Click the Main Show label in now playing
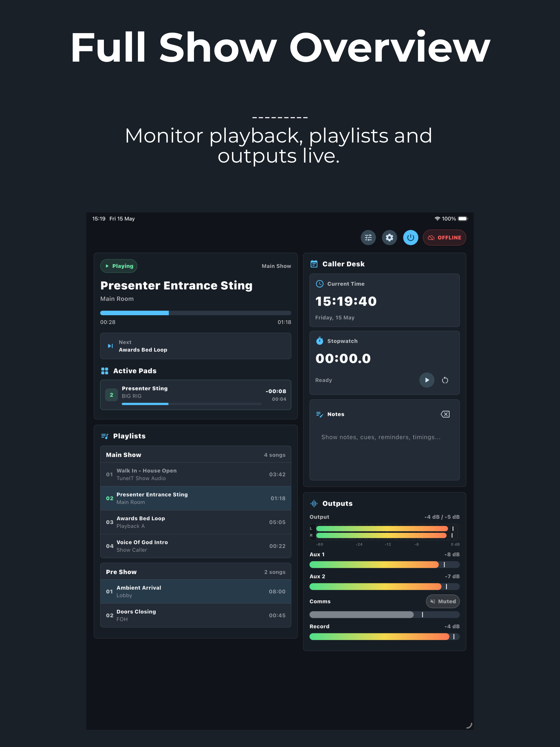The height and width of the screenshot is (747, 560). coord(276,266)
